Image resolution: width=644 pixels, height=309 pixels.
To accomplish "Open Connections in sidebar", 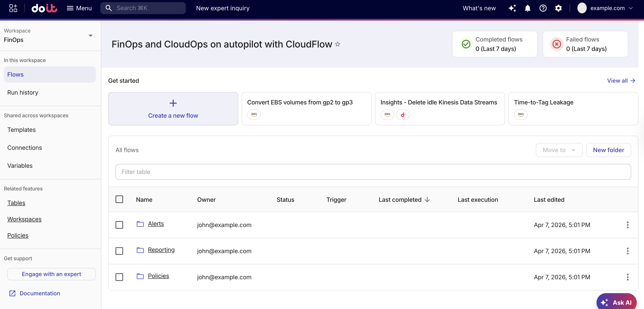I will (x=25, y=148).
